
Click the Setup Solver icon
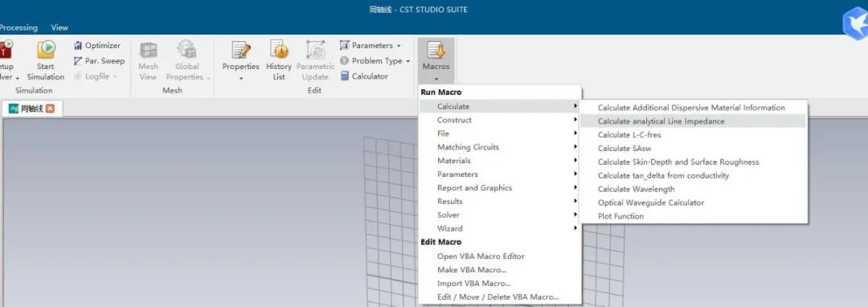coord(6,50)
